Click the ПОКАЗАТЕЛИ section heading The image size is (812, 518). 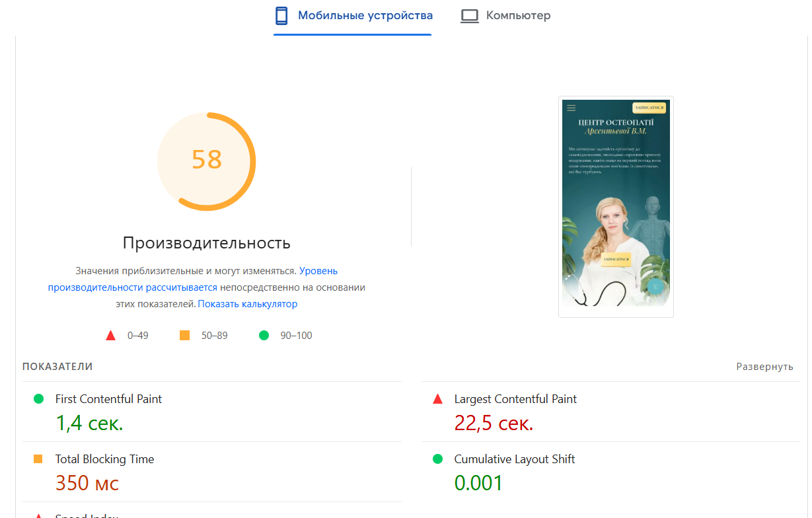point(57,367)
